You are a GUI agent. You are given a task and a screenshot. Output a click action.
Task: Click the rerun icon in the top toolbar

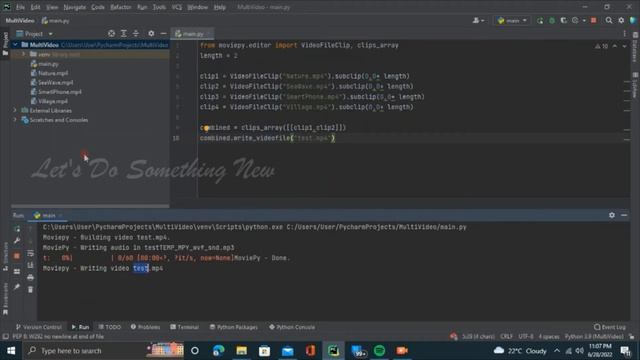coord(540,20)
